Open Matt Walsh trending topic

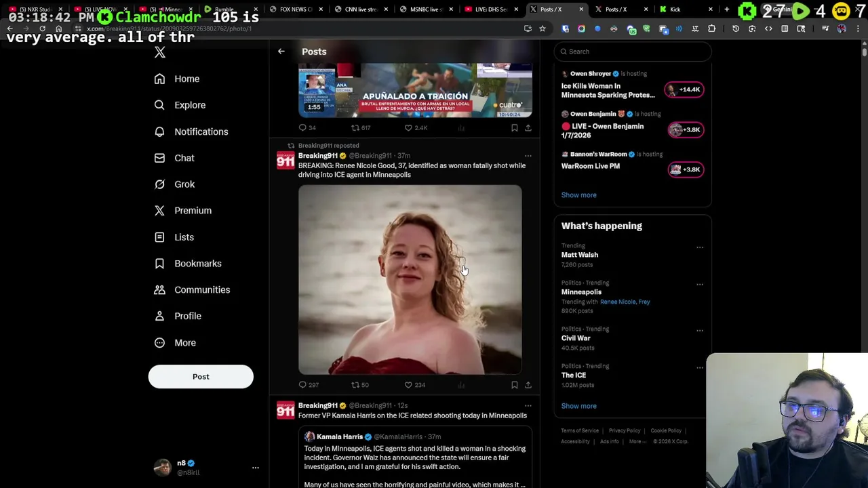pos(580,255)
